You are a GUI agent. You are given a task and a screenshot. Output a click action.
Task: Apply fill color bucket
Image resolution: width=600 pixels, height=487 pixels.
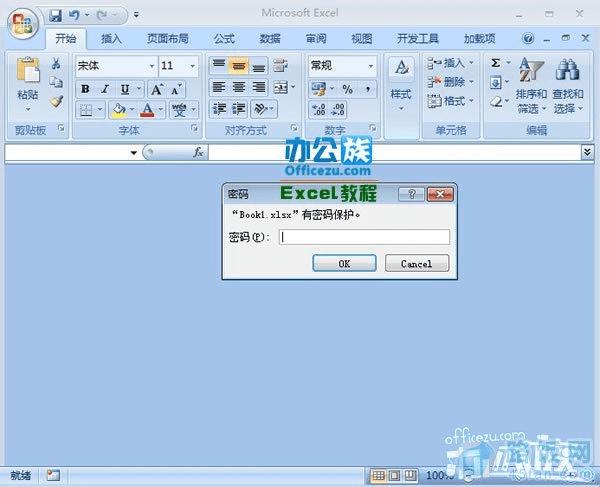[119, 109]
